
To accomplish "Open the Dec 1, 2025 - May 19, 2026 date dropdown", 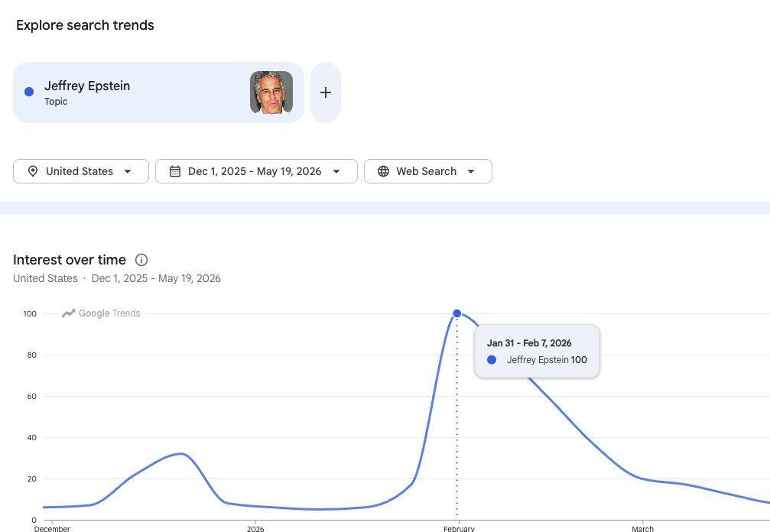I will (256, 171).
